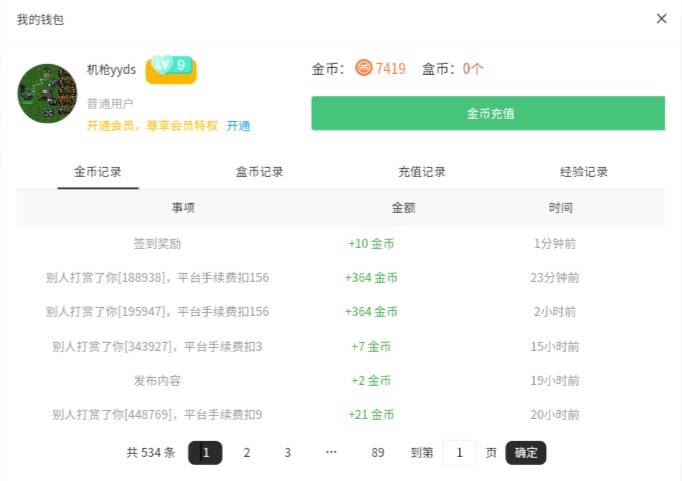This screenshot has width=682, height=481.
Task: Open the 盒币记录 tab
Action: [x=260, y=171]
